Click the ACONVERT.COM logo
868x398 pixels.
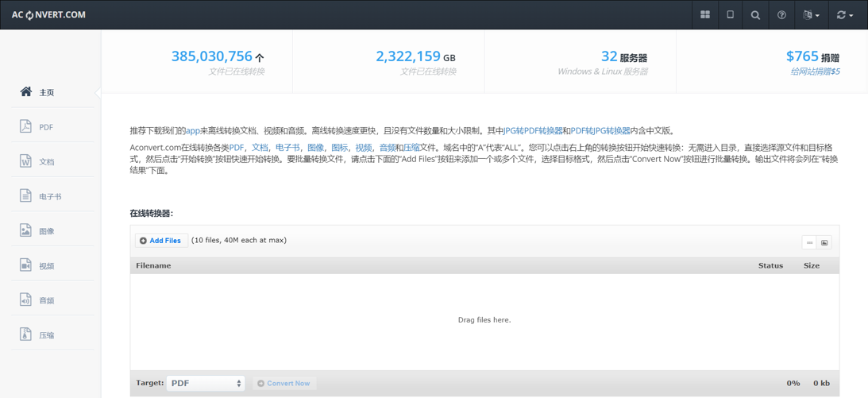coord(48,15)
